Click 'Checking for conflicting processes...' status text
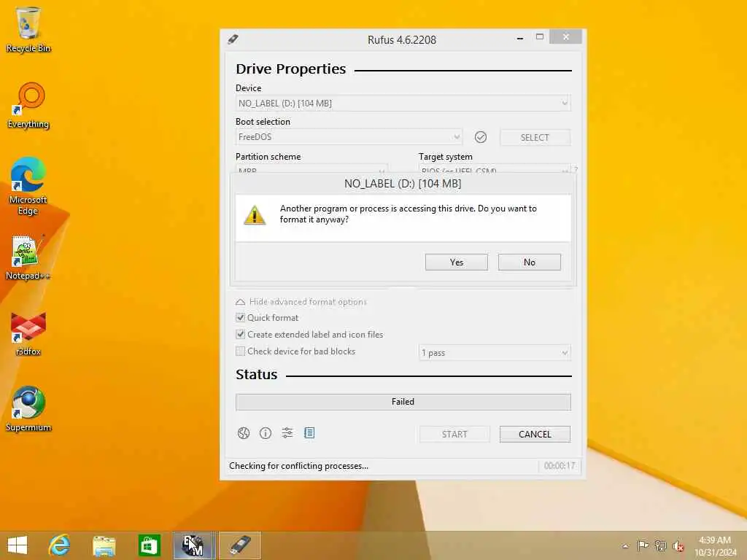The width and height of the screenshot is (747, 560). pos(298,466)
